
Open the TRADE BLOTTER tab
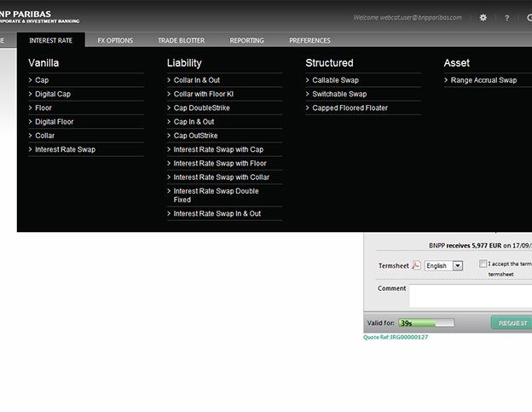point(182,40)
